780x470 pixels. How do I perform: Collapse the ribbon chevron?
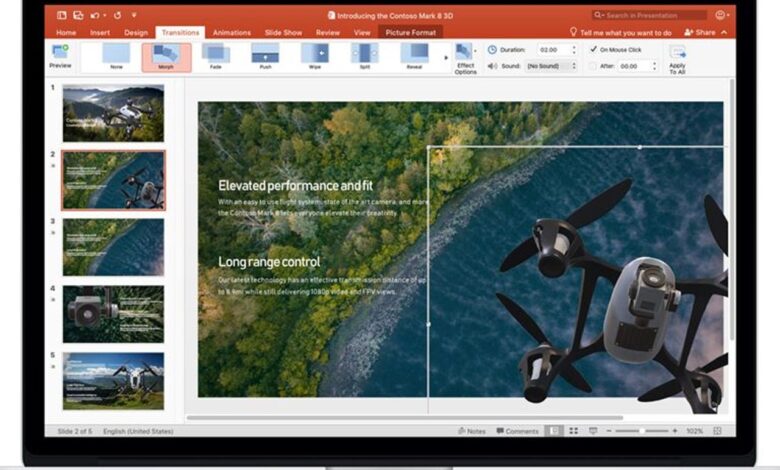pyautogui.click(x=724, y=32)
